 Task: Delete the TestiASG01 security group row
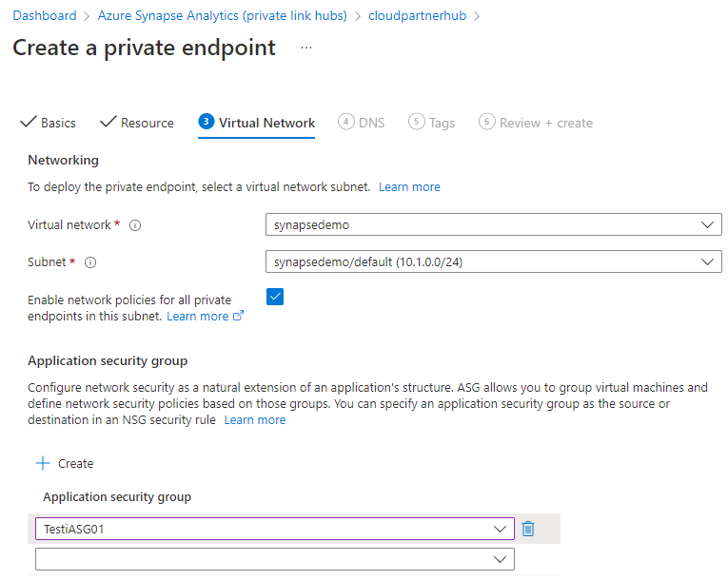tap(528, 529)
